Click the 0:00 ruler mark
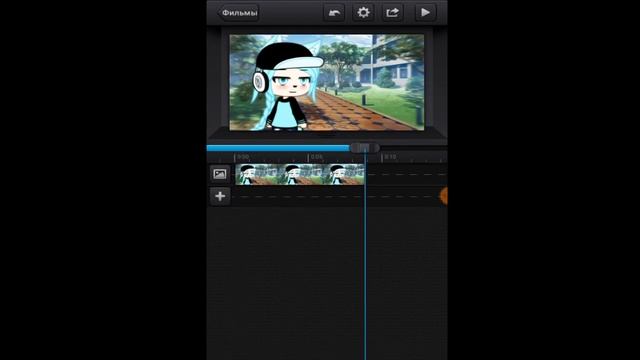The image size is (640, 360). tap(243, 157)
